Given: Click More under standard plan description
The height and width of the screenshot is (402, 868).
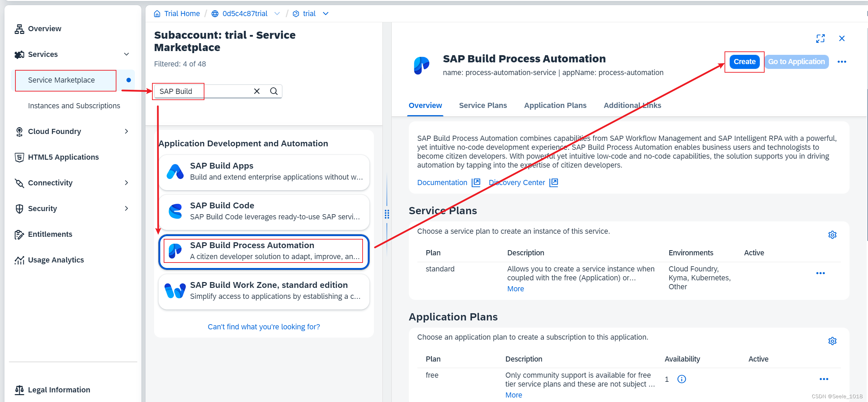Looking at the screenshot, I should click(515, 289).
